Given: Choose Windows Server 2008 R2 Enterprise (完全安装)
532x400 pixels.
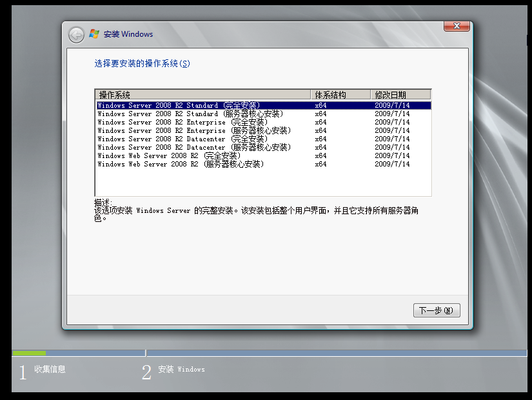Looking at the screenshot, I should 184,122.
